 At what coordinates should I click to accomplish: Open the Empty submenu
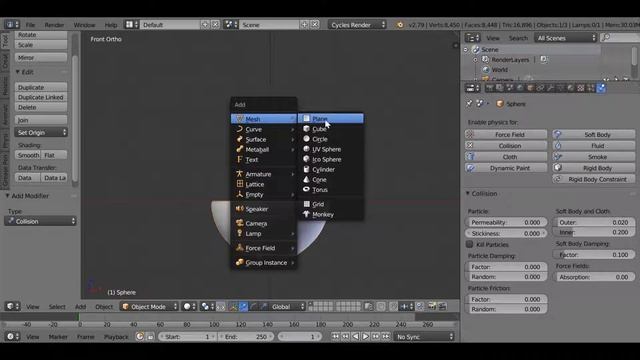point(264,195)
